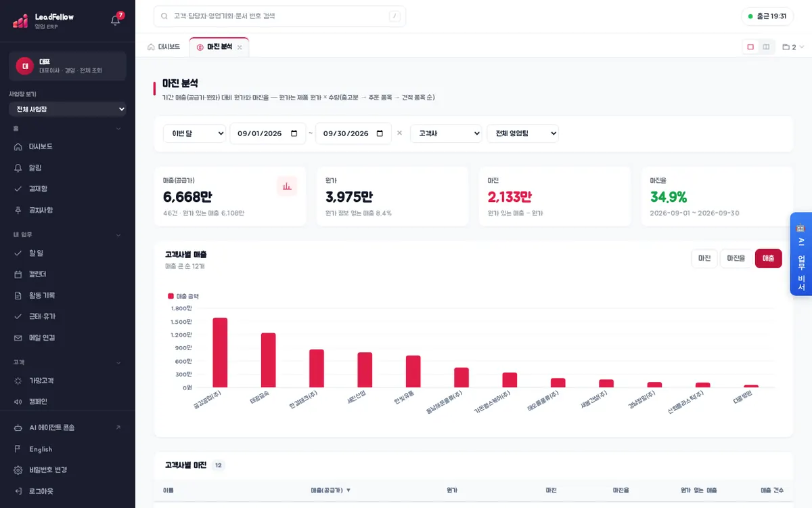Click the red 대 profile avatar
812x508 pixels.
click(x=25, y=66)
